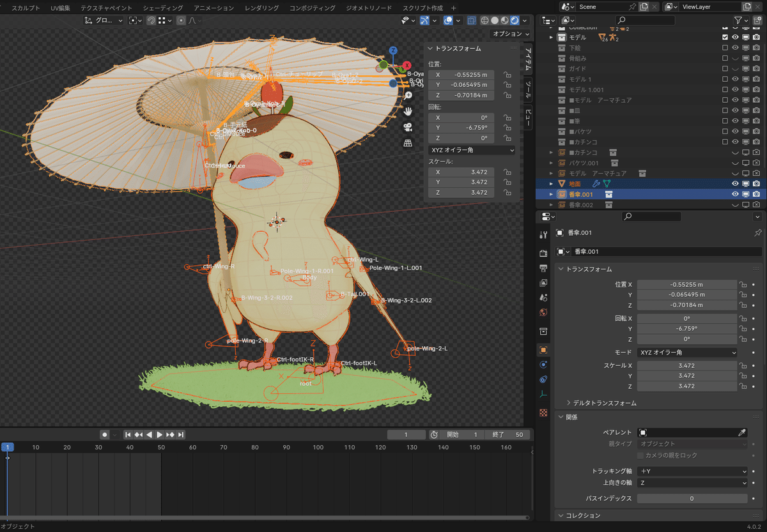This screenshot has height=532, width=767.
Task: Toggle snapping magnet in header
Action: pyautogui.click(x=151, y=20)
